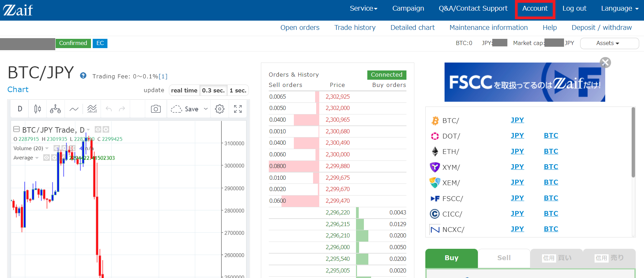The image size is (644, 278).
Task: Set update rate to 1 sec.
Action: pyautogui.click(x=238, y=90)
